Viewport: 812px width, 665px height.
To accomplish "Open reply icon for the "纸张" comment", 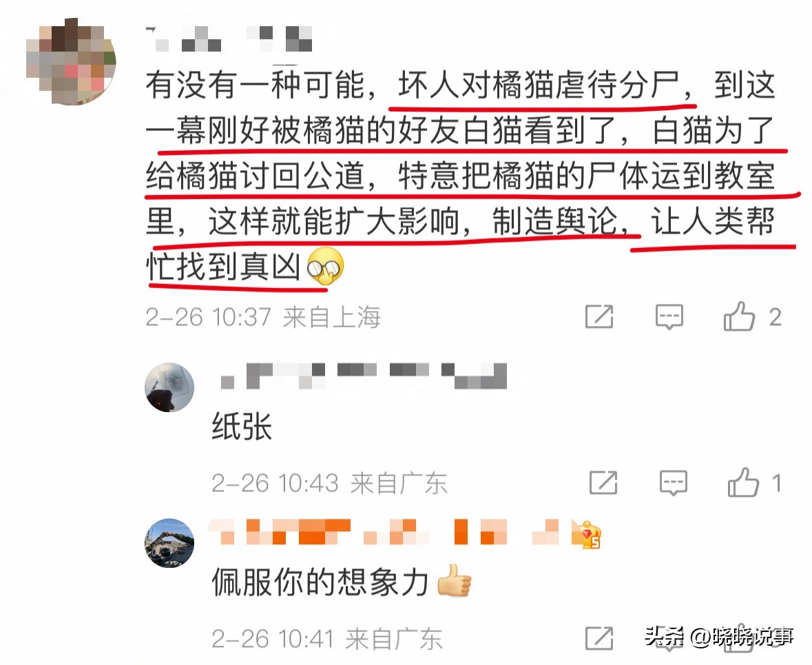I will click(673, 482).
